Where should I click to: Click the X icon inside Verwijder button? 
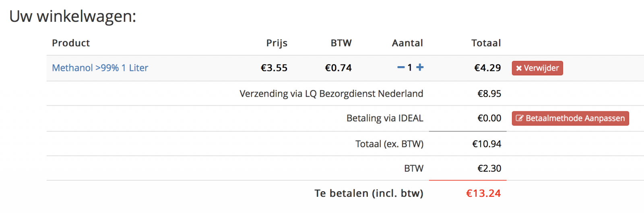519,68
